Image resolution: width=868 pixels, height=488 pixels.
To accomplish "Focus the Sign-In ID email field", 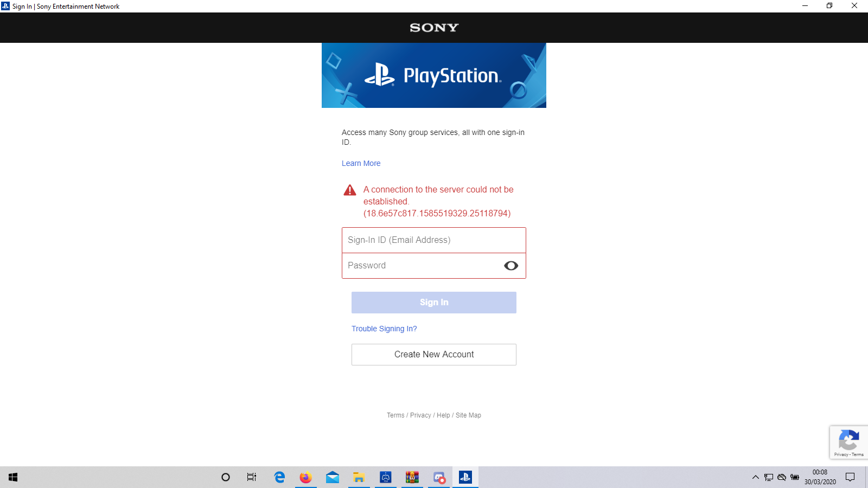I will 434,240.
